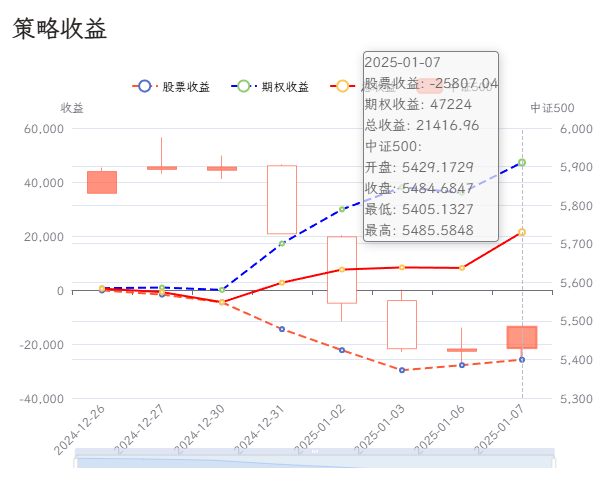Click the 2025-01-07 filled candlestick body
The width and height of the screenshot is (600, 493).
coord(522,337)
